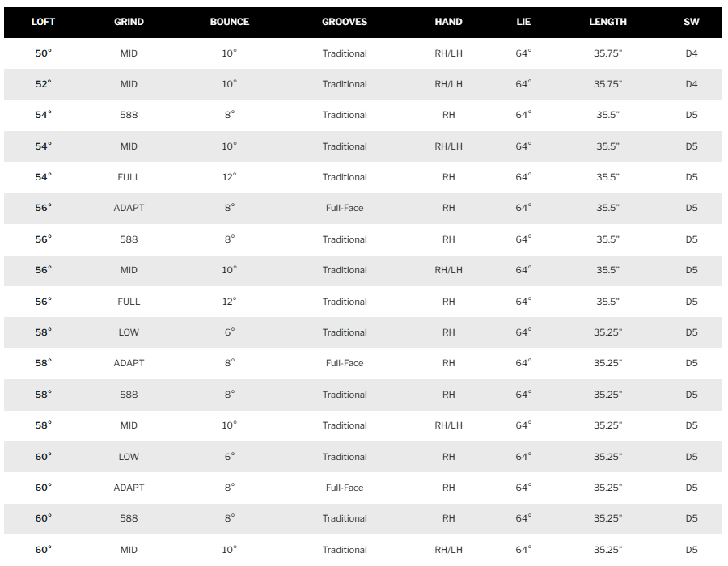
Task: Click 35.75" length in the 52° row
Action: click(607, 84)
